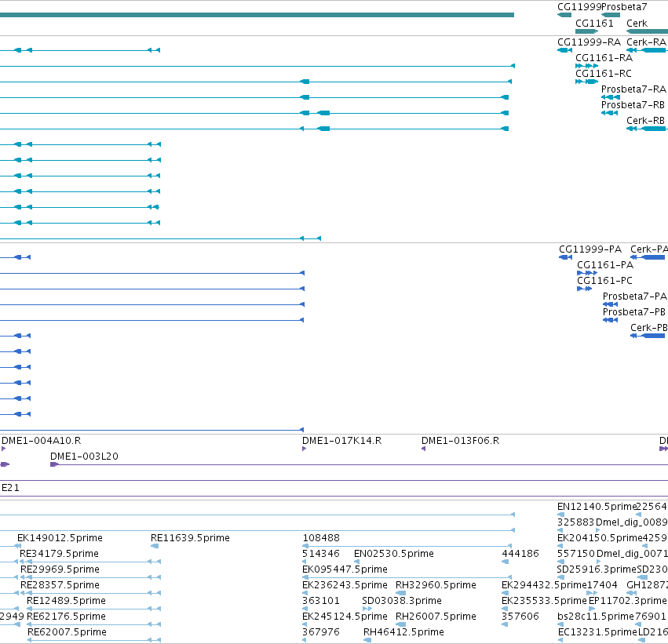Select the CG1161 gene label

click(x=594, y=24)
